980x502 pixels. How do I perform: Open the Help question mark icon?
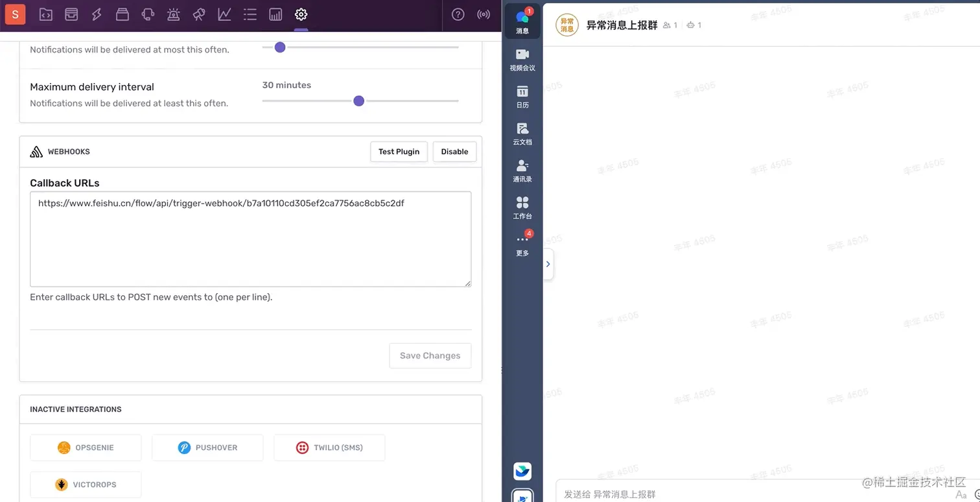(458, 14)
